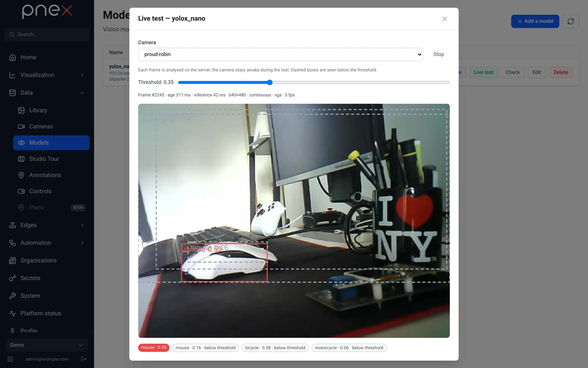Screen dimensions: 588x368
Task: Click the Annotations pin icon
Action: click(21, 175)
